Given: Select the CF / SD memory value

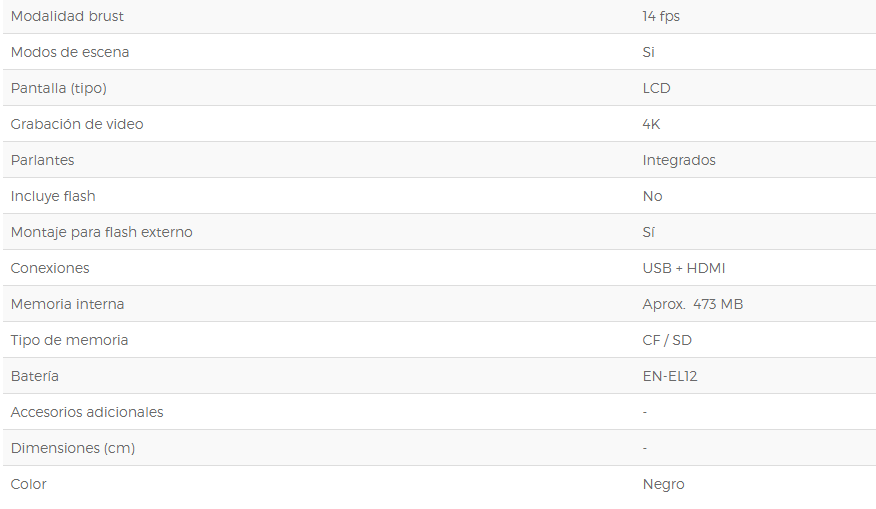Looking at the screenshot, I should click(667, 340).
